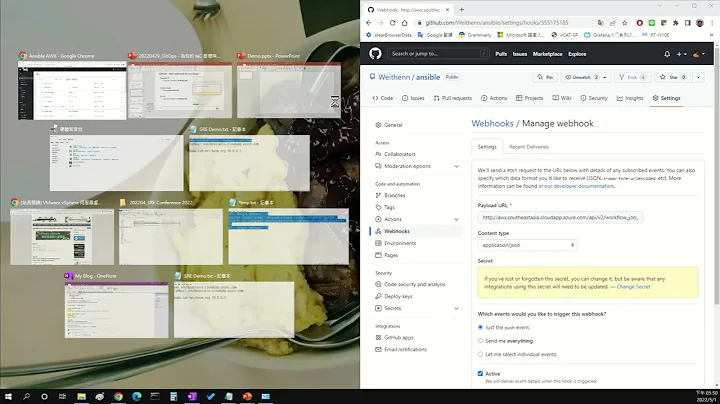The width and height of the screenshot is (720, 404).
Task: Open Chrome side panel icon
Action: 687,22
